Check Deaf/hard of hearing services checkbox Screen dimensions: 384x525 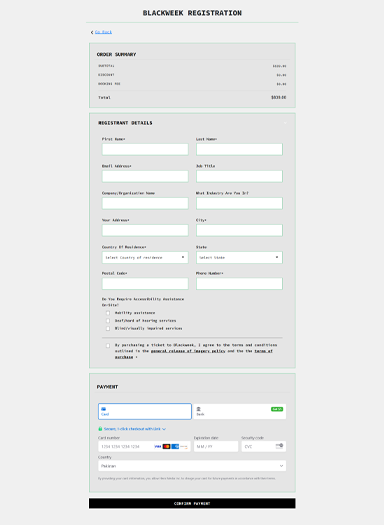tap(108, 321)
